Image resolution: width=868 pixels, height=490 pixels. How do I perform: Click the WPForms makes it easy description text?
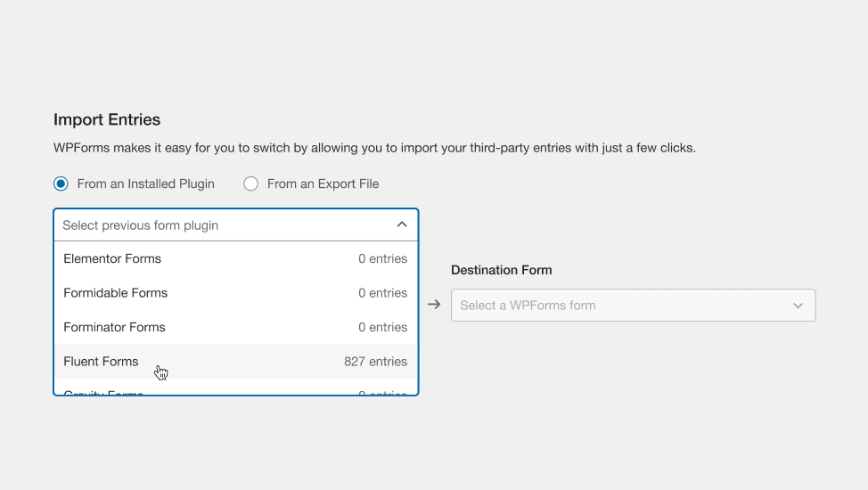click(375, 148)
